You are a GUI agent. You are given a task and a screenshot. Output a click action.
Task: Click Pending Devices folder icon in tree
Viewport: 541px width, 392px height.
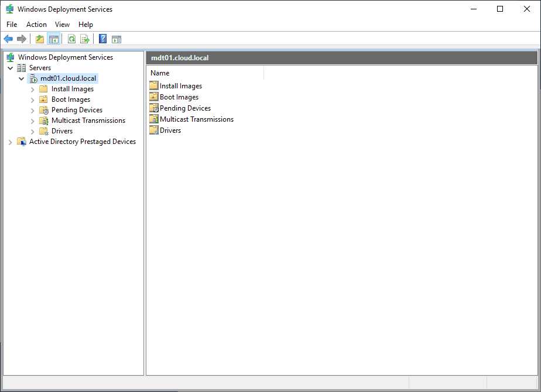coord(44,110)
